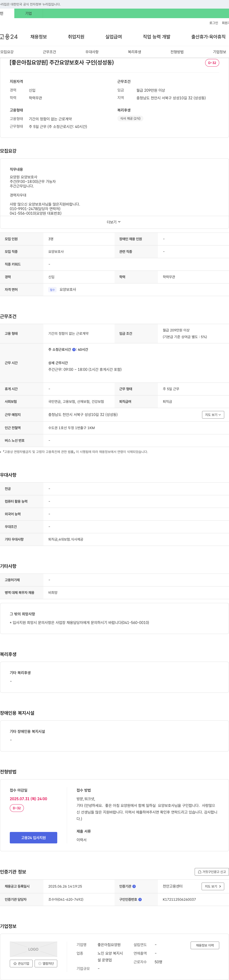Open 지도 보기 for 천안고용센터

click(x=213, y=886)
